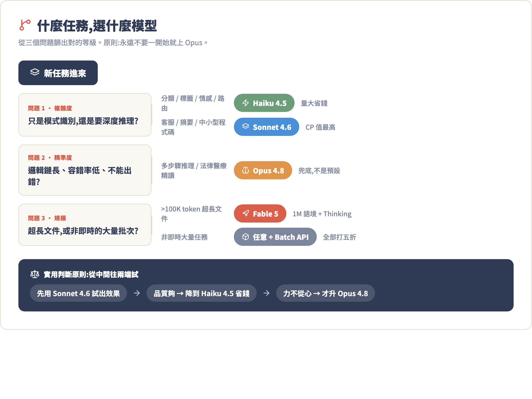532x399 pixels.
Task: Click the text 分類 / 標籤 / 情感 / 路由
Action: click(193, 103)
